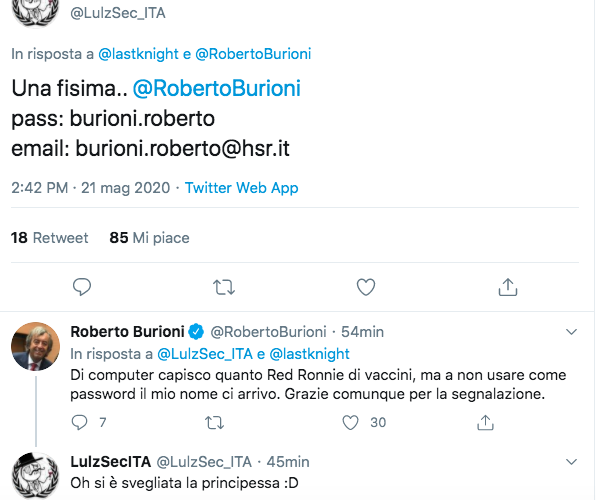Open Roberto Burioni's verified badge

tap(196, 332)
